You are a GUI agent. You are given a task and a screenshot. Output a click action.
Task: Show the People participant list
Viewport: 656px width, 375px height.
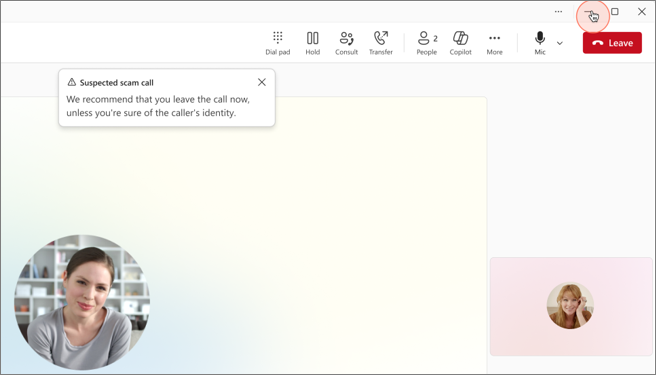click(x=427, y=43)
